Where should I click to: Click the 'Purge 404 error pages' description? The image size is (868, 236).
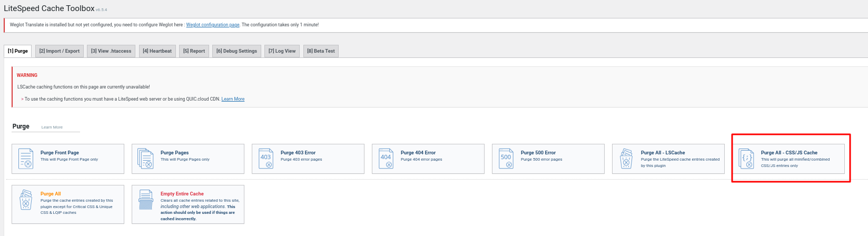[x=421, y=160]
